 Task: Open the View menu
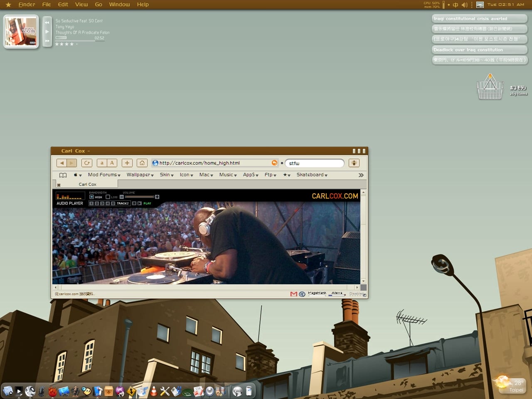point(81,5)
